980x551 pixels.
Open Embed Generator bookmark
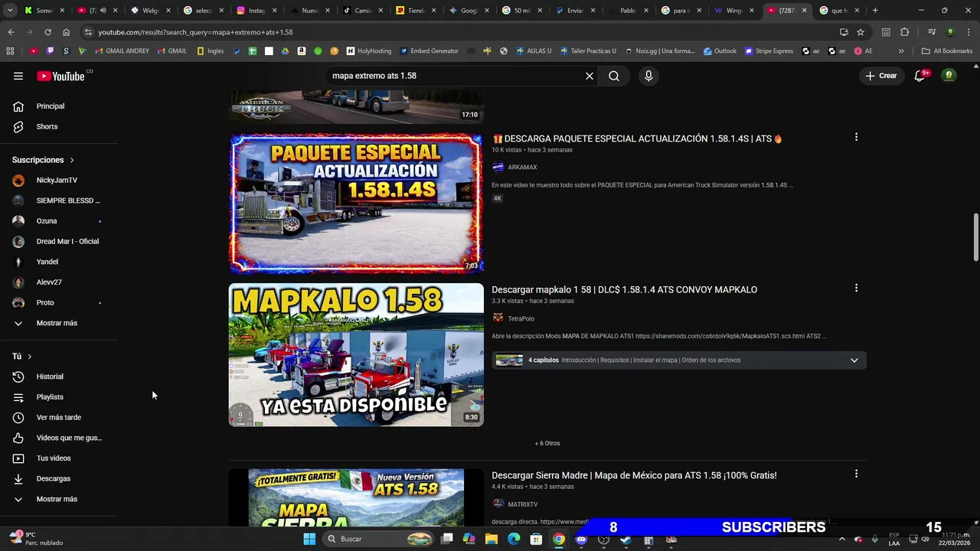(x=428, y=51)
